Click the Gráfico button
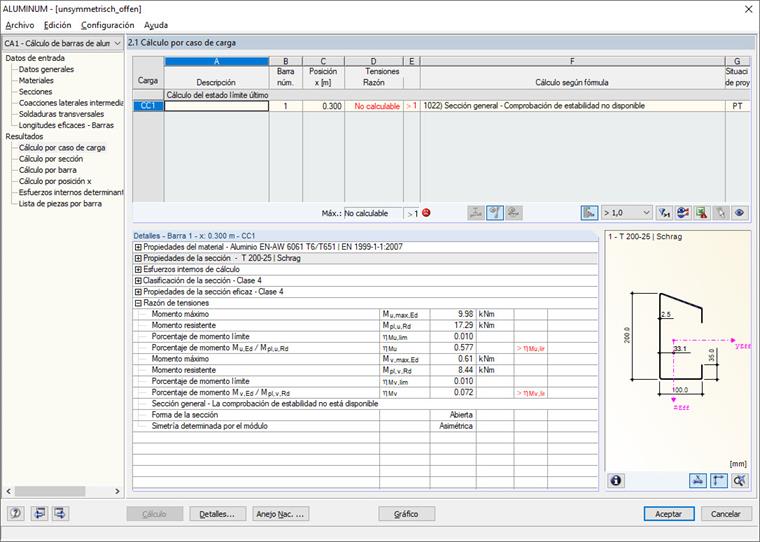Image resolution: width=760 pixels, height=542 pixels. pyautogui.click(x=407, y=514)
